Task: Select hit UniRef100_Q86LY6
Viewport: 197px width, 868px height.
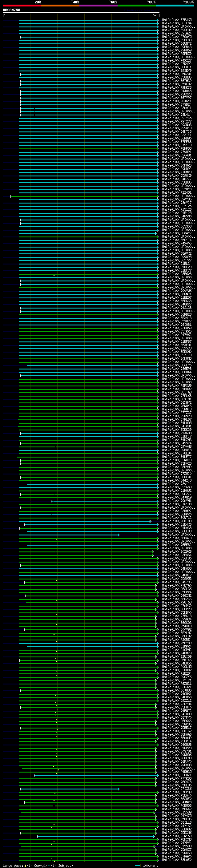Action: point(177,365)
